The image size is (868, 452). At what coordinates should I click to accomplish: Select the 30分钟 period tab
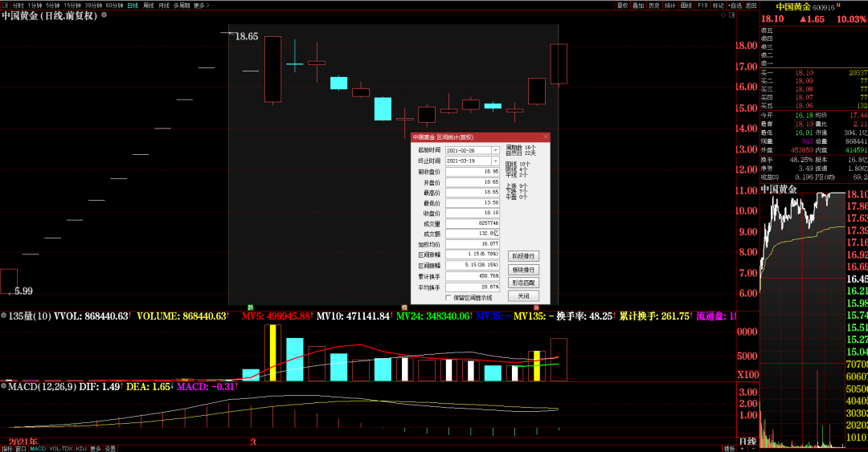coord(93,5)
